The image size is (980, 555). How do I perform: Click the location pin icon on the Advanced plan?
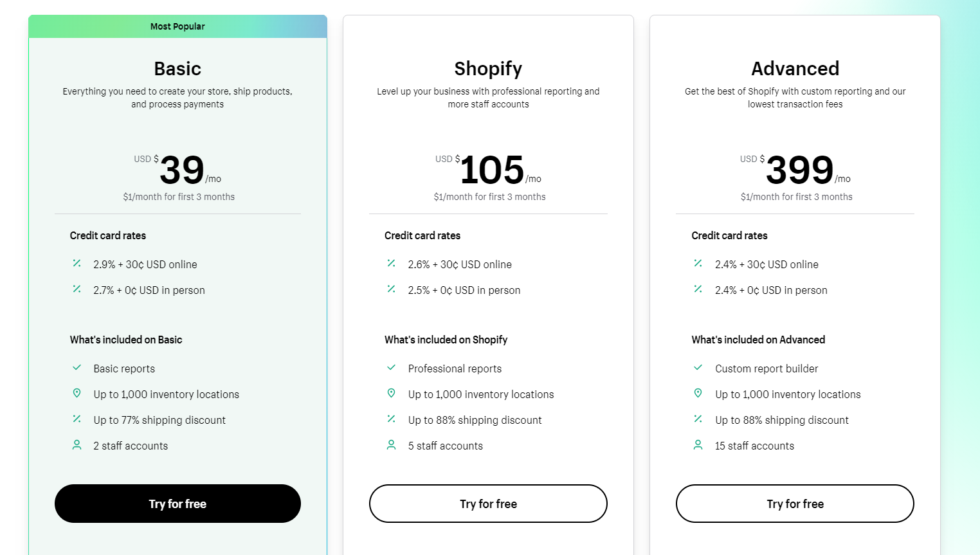click(698, 393)
